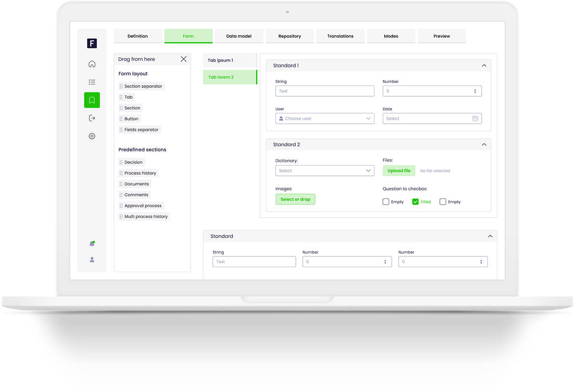Viewport: 575px width, 392px height.
Task: Select the green bookmark sidebar icon
Action: pyautogui.click(x=92, y=100)
